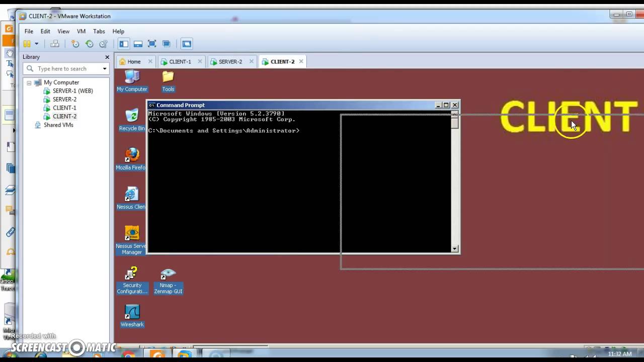The width and height of the screenshot is (644, 362).
Task: Select SERVER-2 in the Library tree
Action: pyautogui.click(x=64, y=100)
